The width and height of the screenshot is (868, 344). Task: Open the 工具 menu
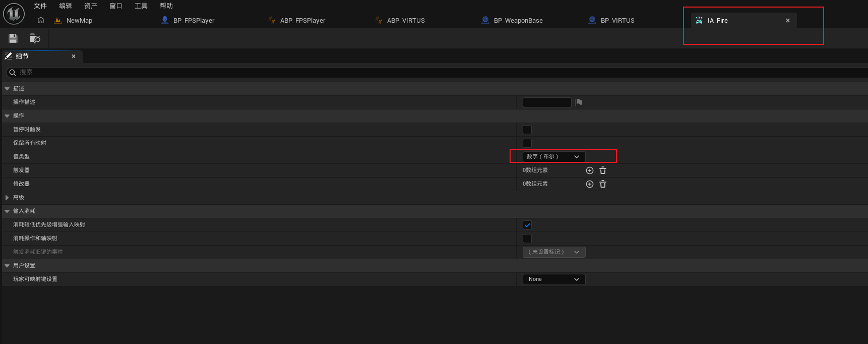point(141,6)
